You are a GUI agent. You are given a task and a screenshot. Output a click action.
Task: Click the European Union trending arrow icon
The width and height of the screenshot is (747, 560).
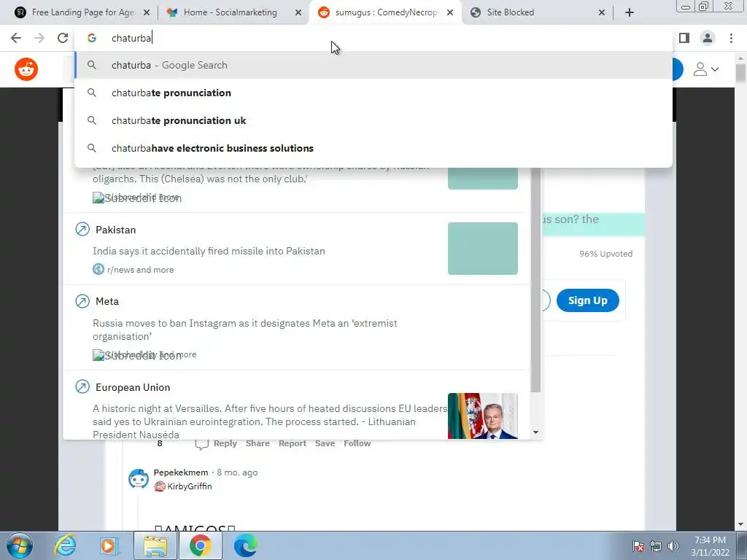(82, 386)
